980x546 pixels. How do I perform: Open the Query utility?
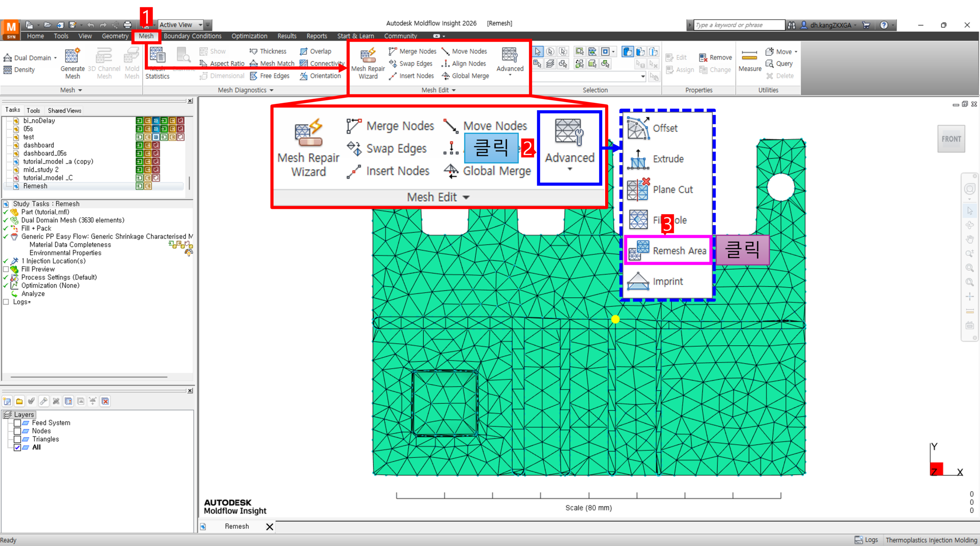tap(779, 64)
